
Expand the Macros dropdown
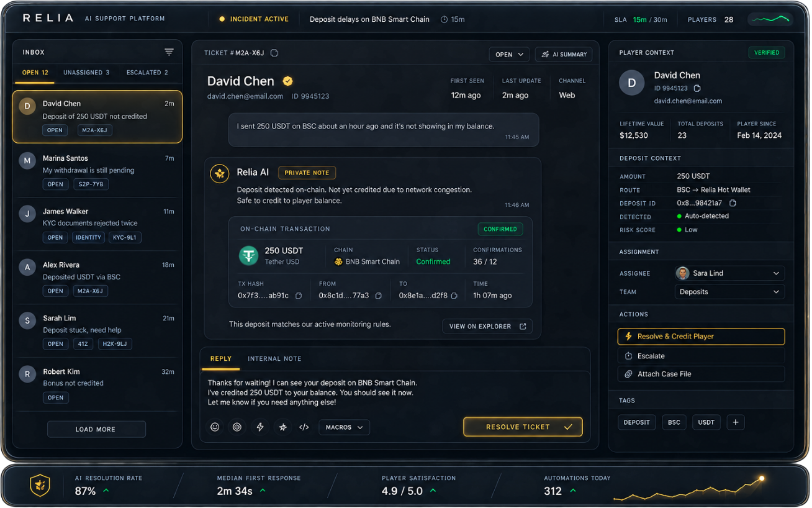click(345, 427)
